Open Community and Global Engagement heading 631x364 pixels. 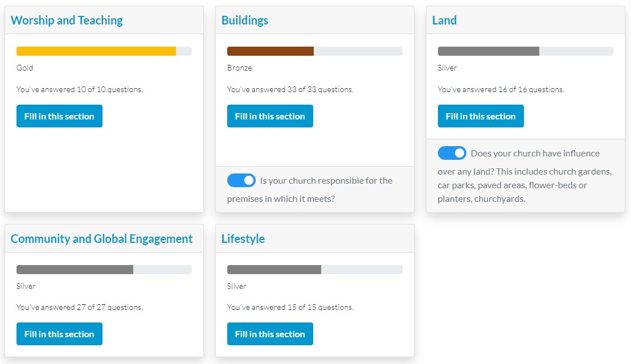[101, 239]
